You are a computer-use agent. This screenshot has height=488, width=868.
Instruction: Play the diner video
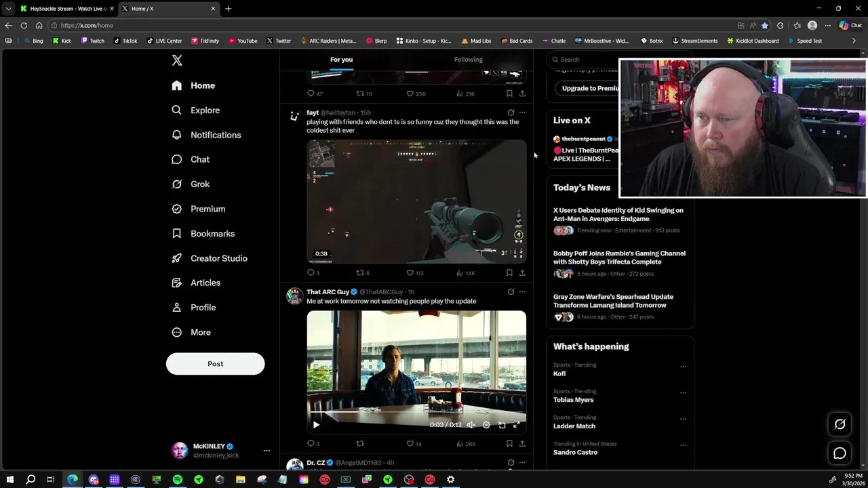coord(316,425)
